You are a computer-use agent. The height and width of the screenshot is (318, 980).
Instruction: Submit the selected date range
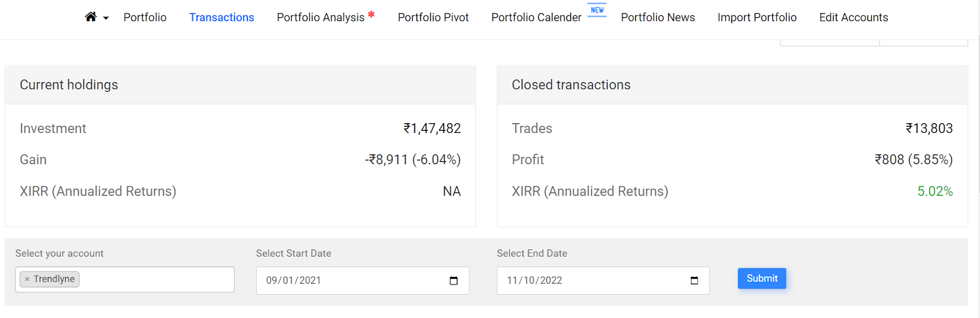762,278
